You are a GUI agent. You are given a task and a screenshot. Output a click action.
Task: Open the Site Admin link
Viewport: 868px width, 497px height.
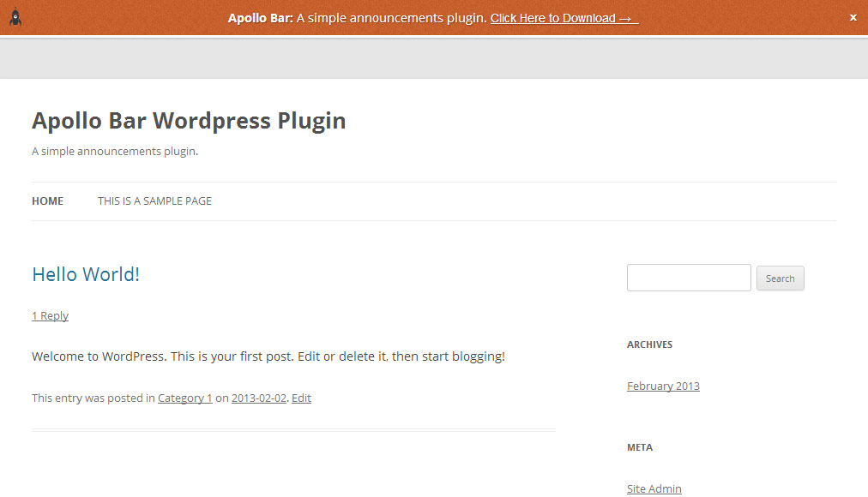(654, 488)
